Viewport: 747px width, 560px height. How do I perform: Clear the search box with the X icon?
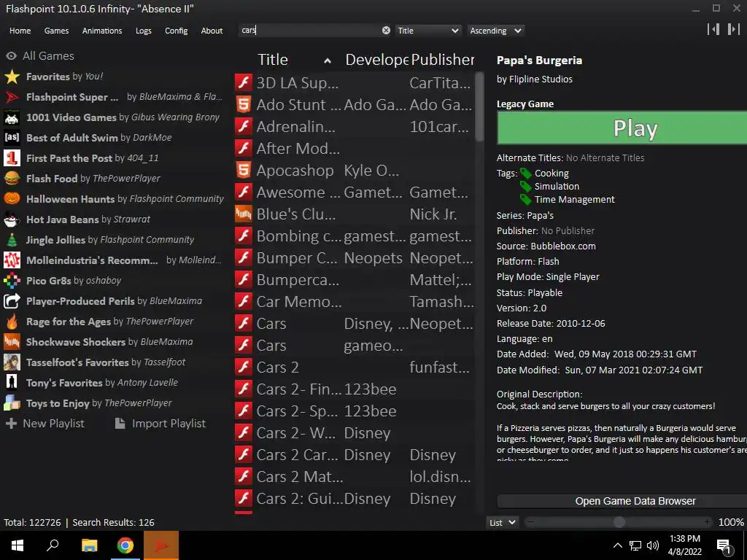point(386,31)
